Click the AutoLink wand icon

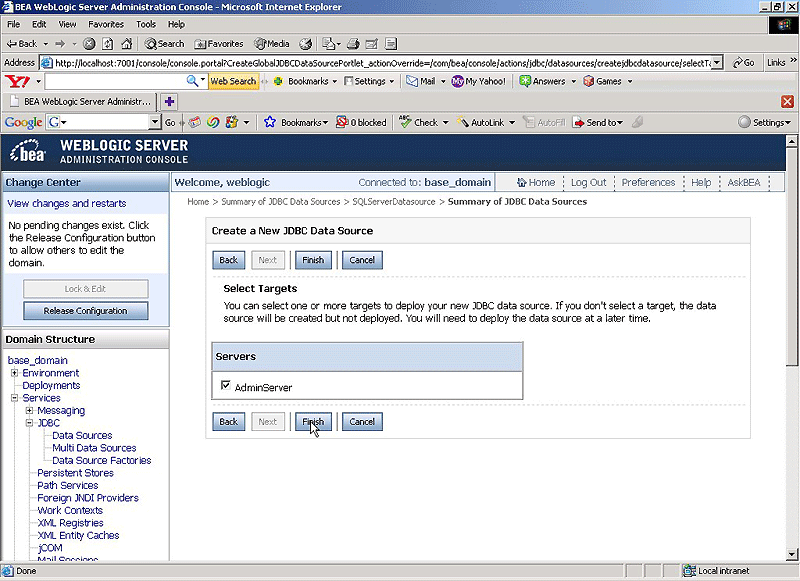click(x=462, y=122)
